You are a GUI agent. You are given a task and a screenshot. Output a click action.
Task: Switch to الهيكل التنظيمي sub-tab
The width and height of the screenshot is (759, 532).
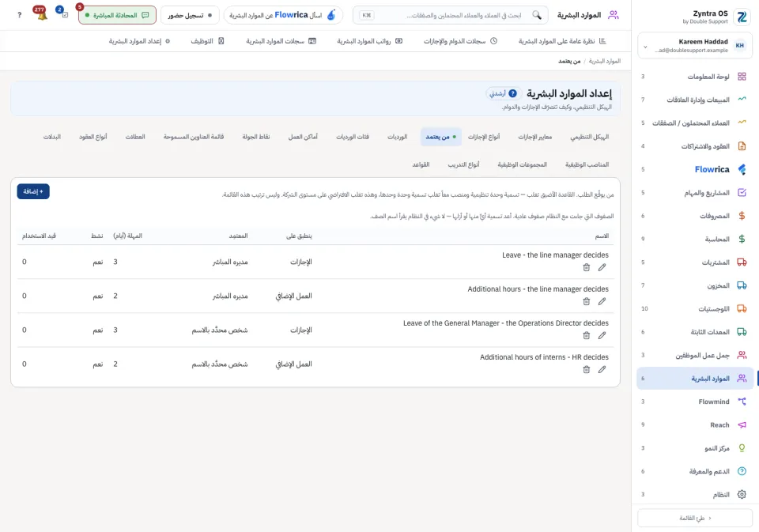[x=589, y=137]
